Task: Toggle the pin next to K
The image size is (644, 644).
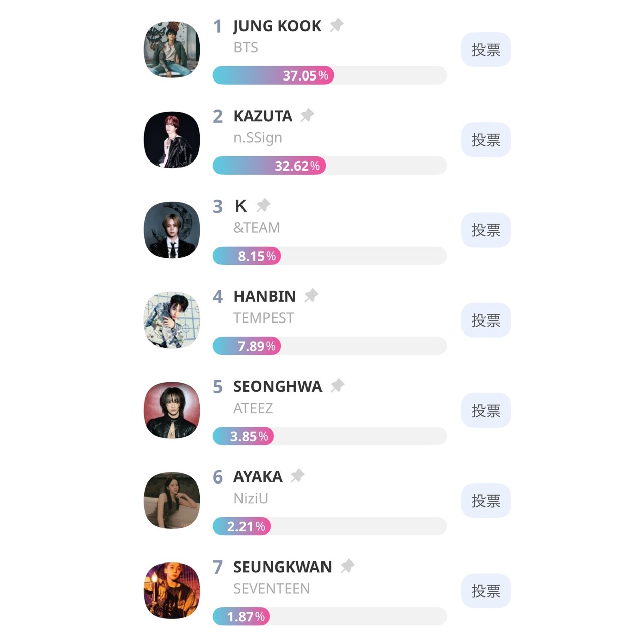Action: click(263, 205)
